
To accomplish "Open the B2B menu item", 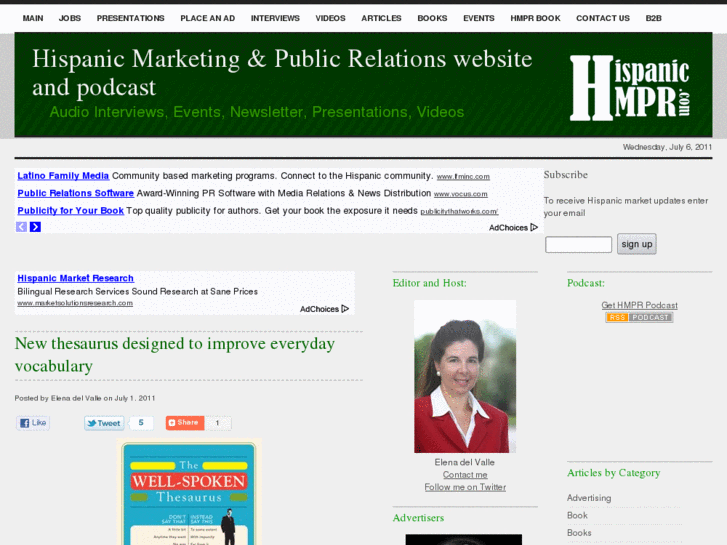I will (x=653, y=18).
